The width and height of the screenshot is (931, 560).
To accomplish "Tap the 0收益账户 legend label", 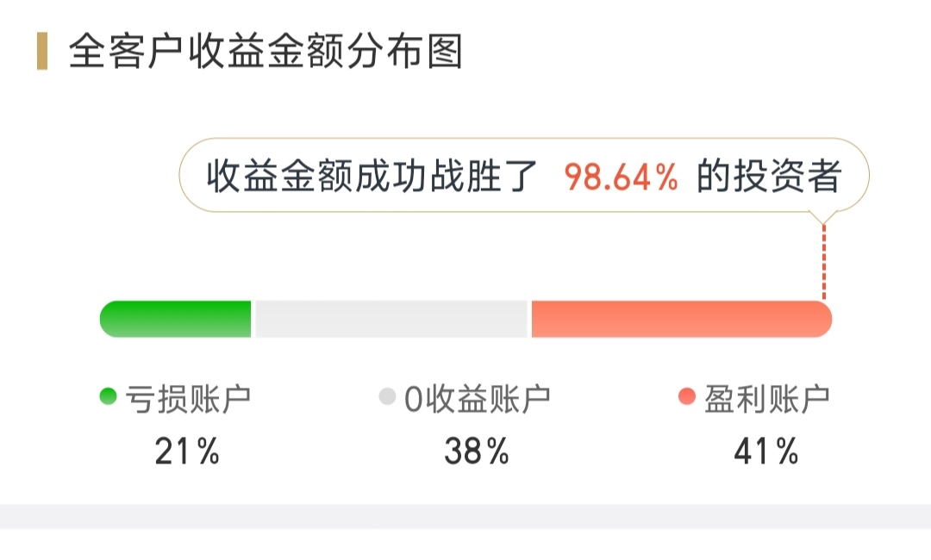I will point(478,398).
